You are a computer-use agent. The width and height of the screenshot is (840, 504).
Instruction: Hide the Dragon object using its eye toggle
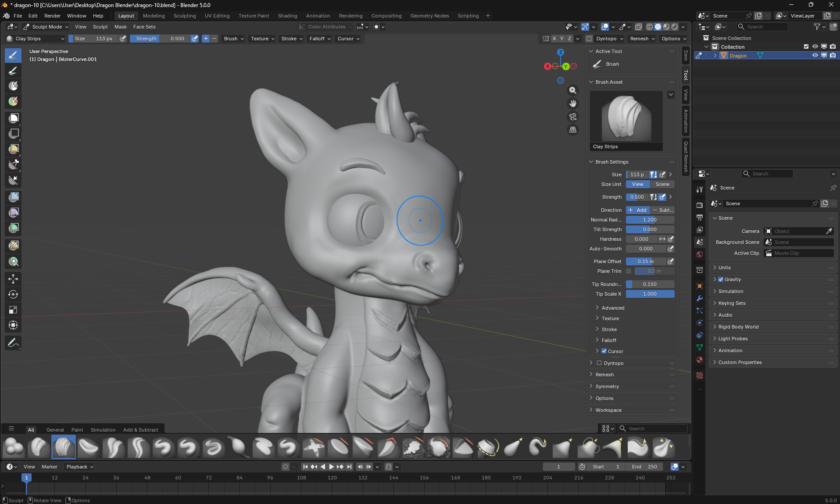coord(815,55)
